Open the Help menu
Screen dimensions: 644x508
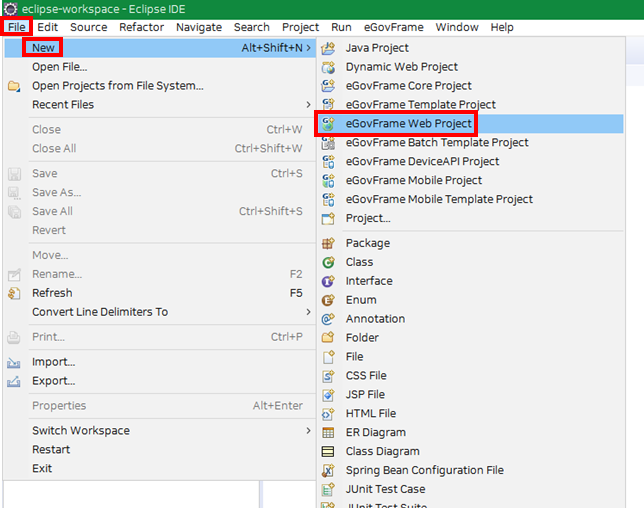[x=502, y=27]
